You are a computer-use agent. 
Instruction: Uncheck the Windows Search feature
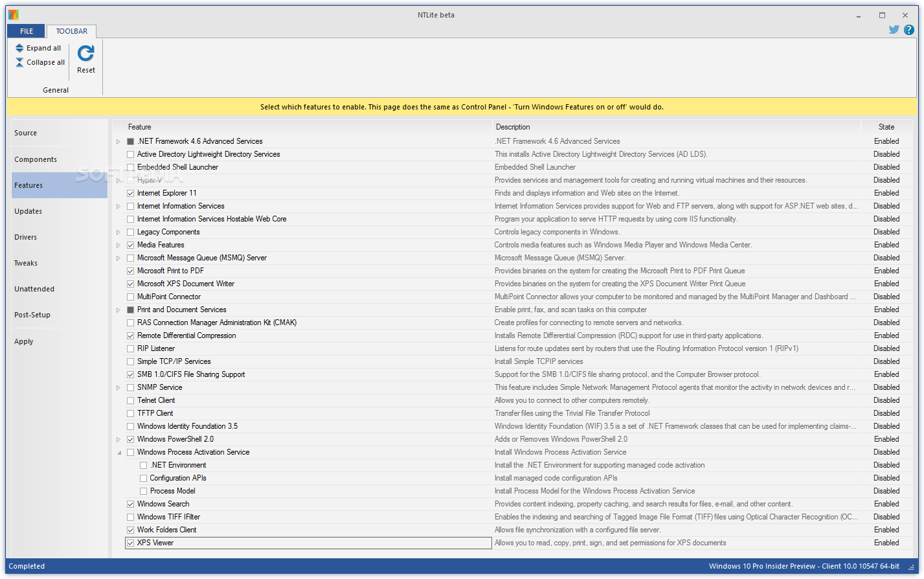point(131,504)
